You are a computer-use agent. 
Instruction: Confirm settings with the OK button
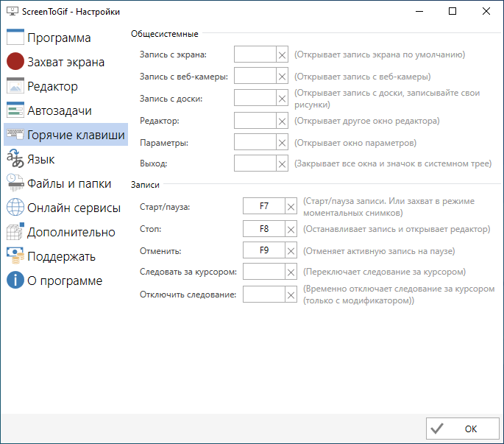463,429
